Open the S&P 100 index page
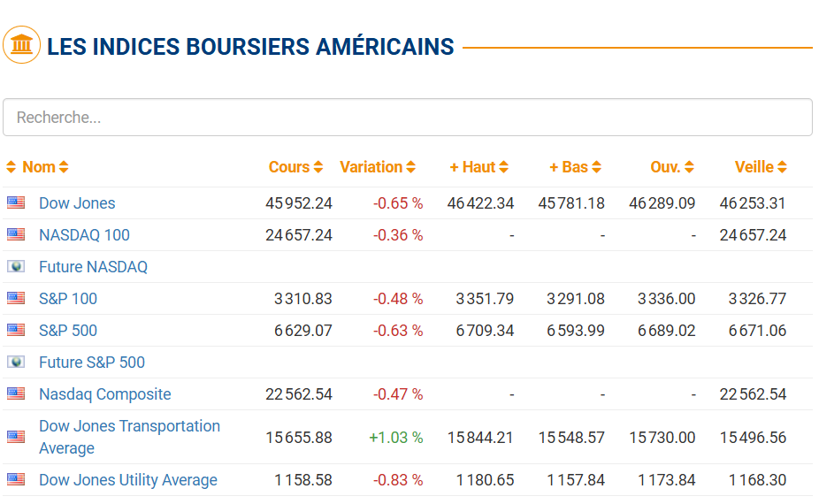This screenshot has height=504, width=819. point(68,299)
